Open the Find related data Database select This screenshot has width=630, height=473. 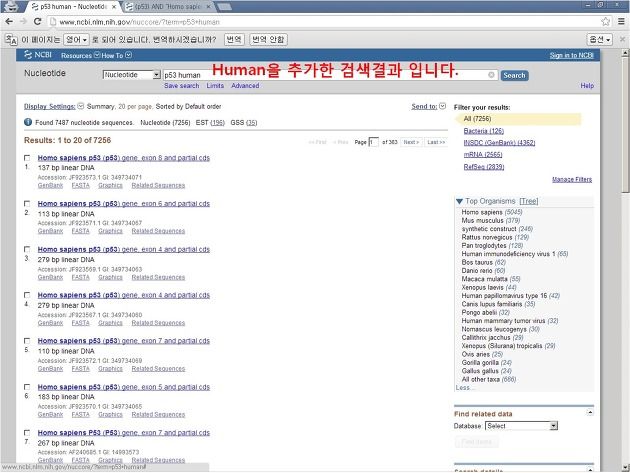521,426
